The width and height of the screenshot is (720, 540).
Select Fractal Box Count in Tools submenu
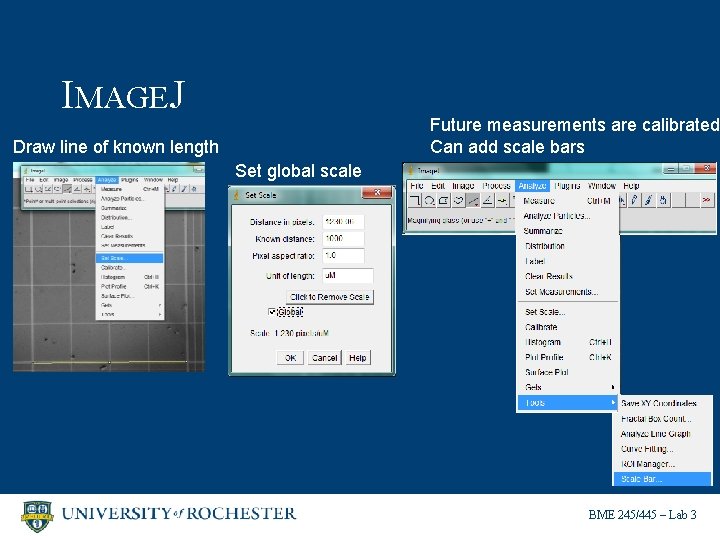(x=663, y=419)
